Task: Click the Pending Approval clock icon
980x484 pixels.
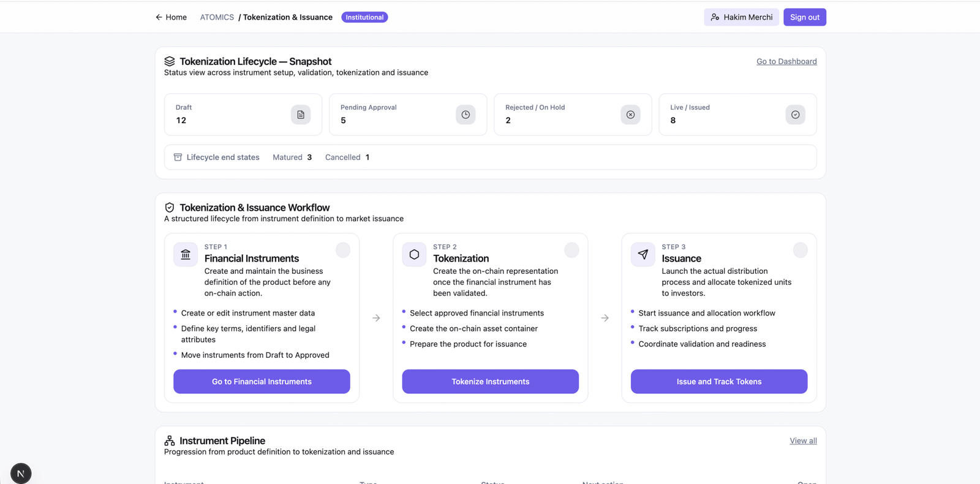Action: pyautogui.click(x=466, y=115)
